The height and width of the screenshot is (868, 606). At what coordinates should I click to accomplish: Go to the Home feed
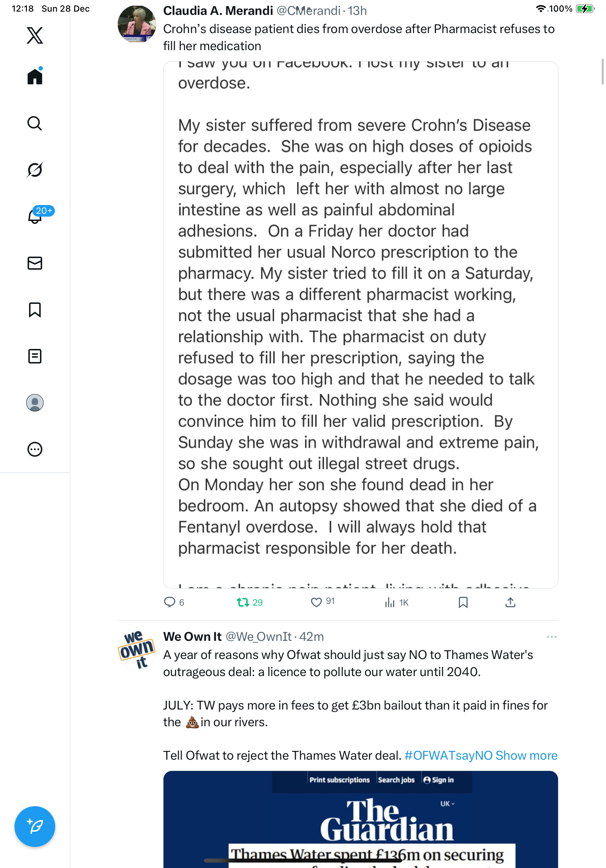(x=35, y=77)
